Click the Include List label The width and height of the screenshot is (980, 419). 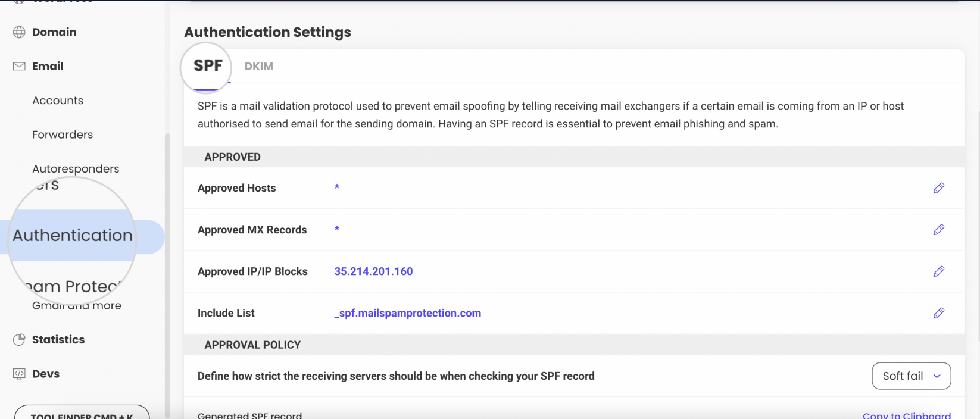click(x=226, y=313)
